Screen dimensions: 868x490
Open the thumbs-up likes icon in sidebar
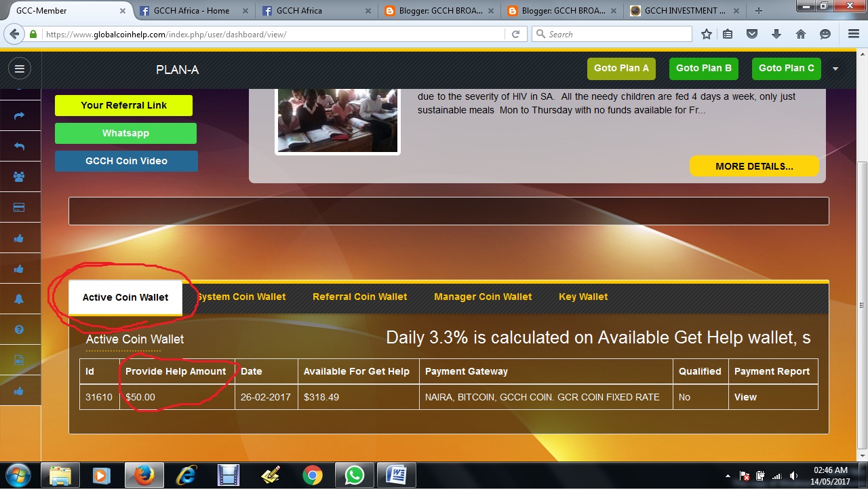click(20, 238)
